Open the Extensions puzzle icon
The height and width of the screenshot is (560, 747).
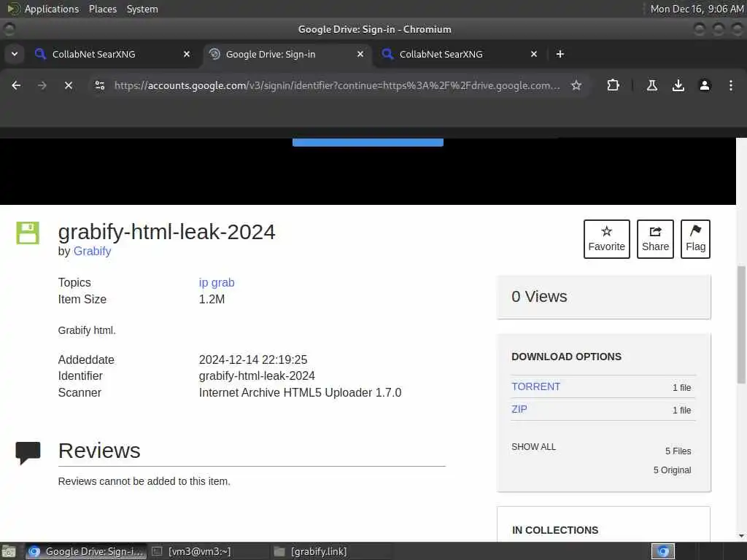tap(613, 85)
